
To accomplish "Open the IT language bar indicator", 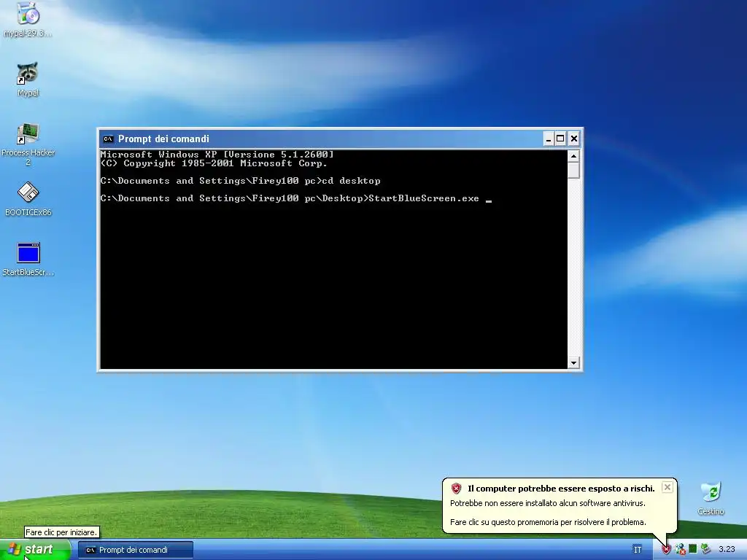I will tap(638, 550).
